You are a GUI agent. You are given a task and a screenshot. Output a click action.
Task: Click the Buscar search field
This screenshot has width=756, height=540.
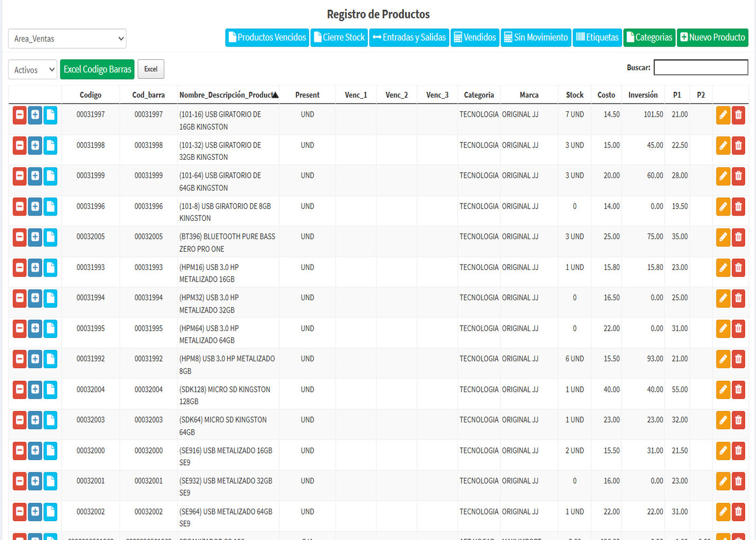tap(700, 67)
